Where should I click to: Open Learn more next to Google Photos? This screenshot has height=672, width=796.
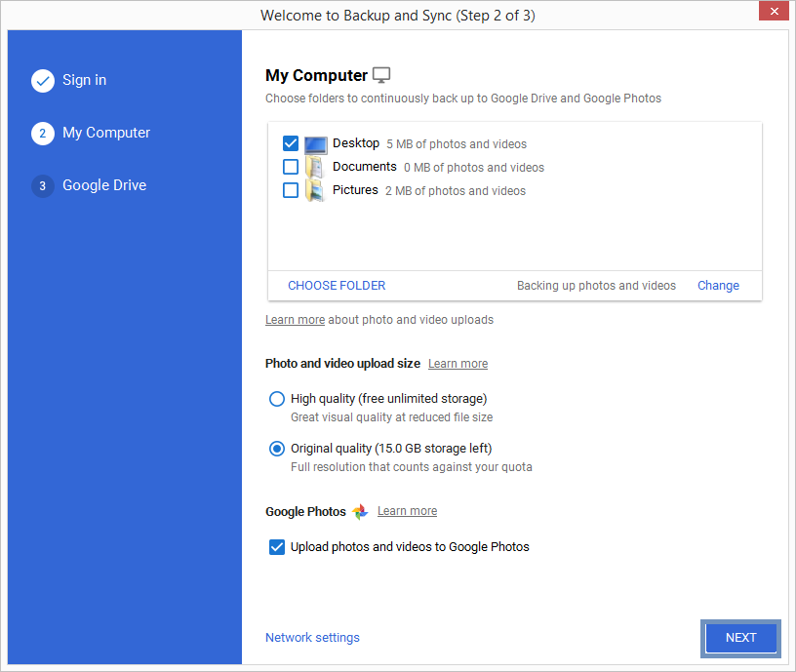click(x=407, y=511)
